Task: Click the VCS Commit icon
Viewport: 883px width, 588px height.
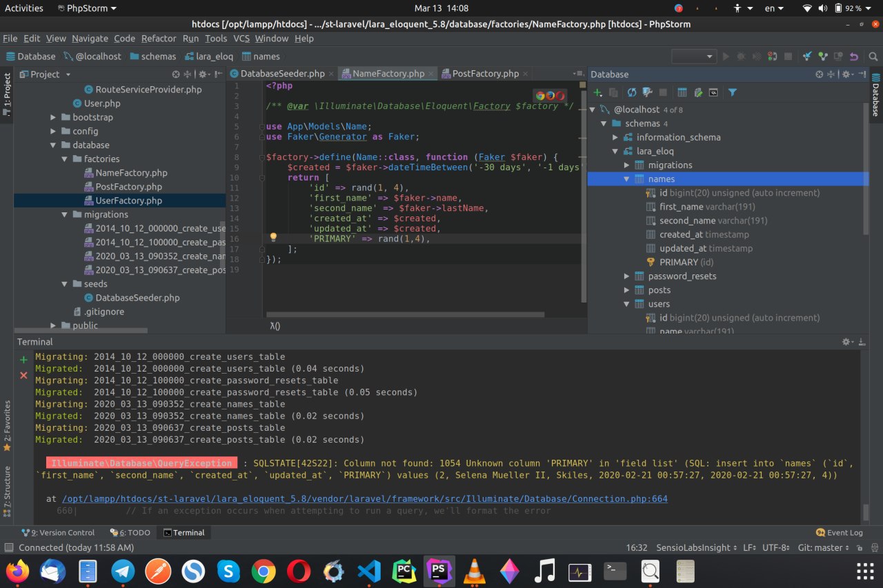Action: click(x=822, y=57)
